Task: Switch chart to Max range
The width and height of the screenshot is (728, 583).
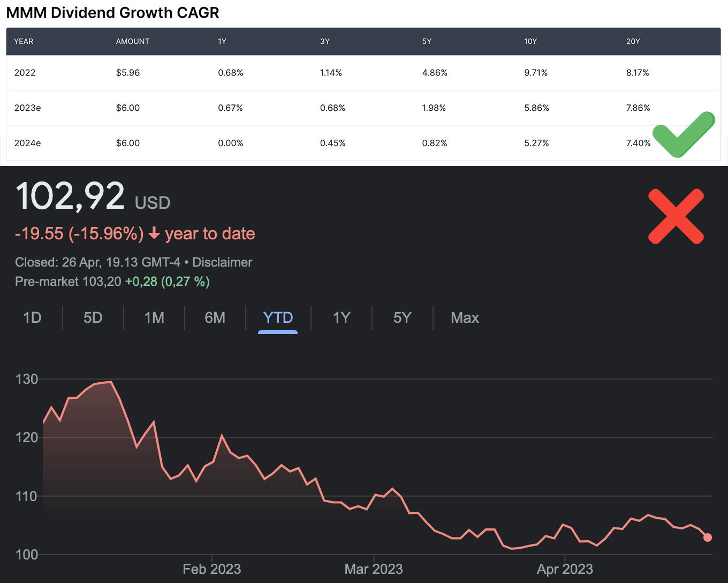Action: pyautogui.click(x=465, y=317)
